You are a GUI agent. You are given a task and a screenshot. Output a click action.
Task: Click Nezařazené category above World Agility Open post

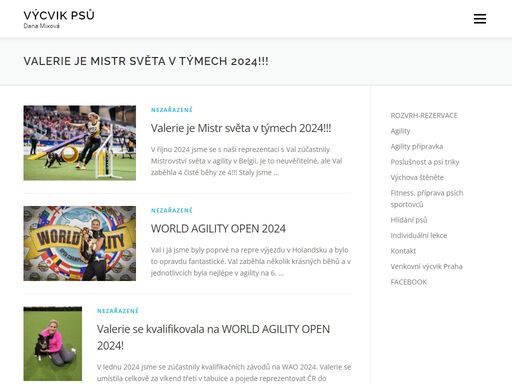(x=172, y=210)
